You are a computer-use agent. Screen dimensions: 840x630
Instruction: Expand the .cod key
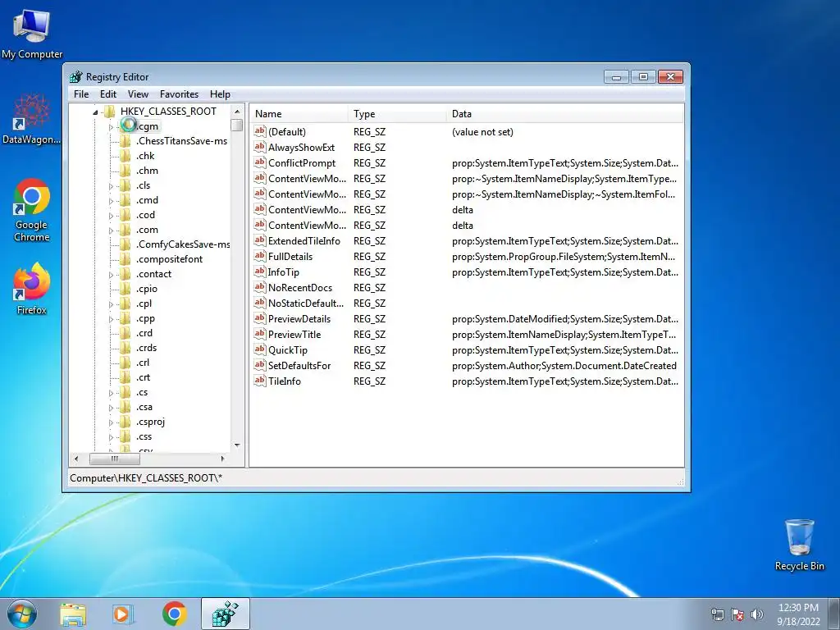tap(111, 216)
